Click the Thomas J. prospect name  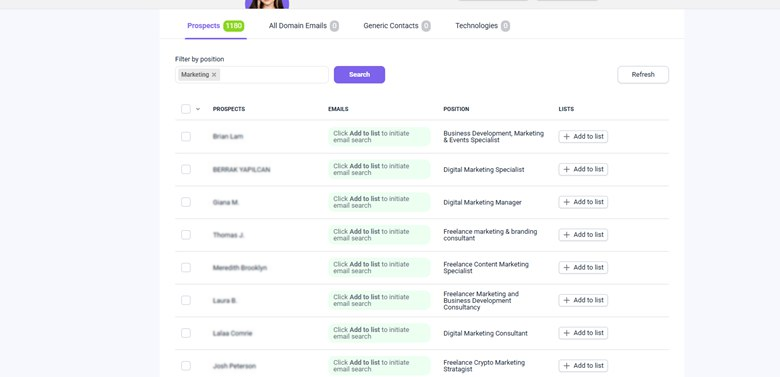point(228,235)
